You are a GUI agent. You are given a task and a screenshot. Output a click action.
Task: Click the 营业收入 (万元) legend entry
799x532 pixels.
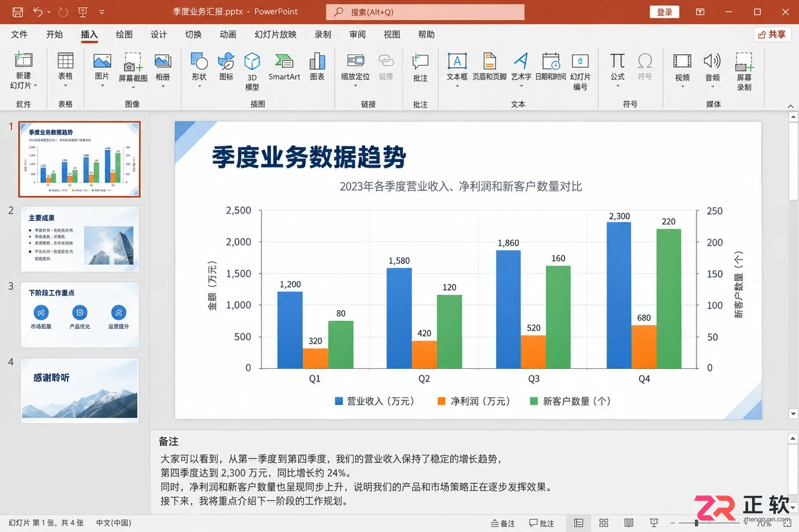[x=374, y=401]
